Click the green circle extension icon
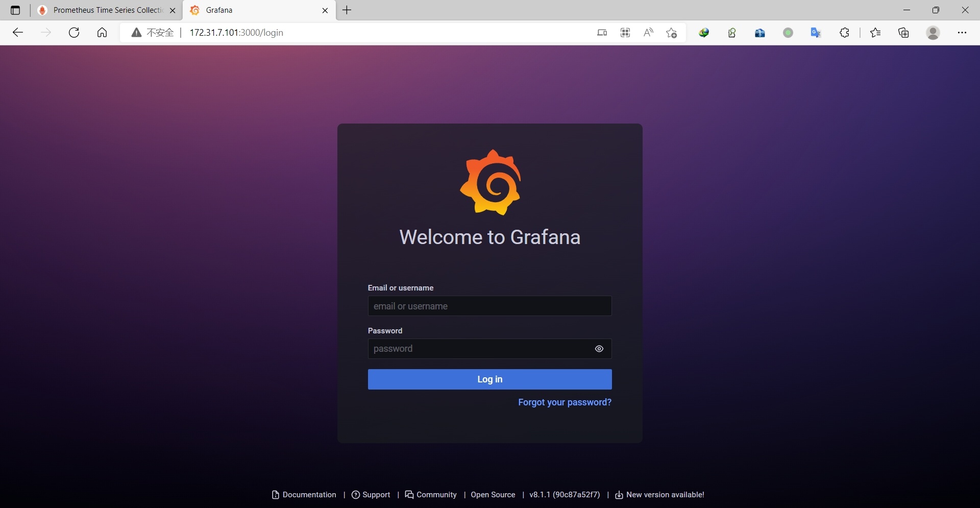980x508 pixels. click(x=788, y=33)
